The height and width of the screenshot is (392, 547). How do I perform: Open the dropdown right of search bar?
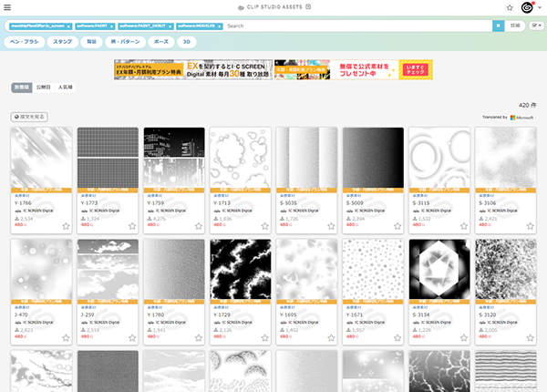coord(537,26)
